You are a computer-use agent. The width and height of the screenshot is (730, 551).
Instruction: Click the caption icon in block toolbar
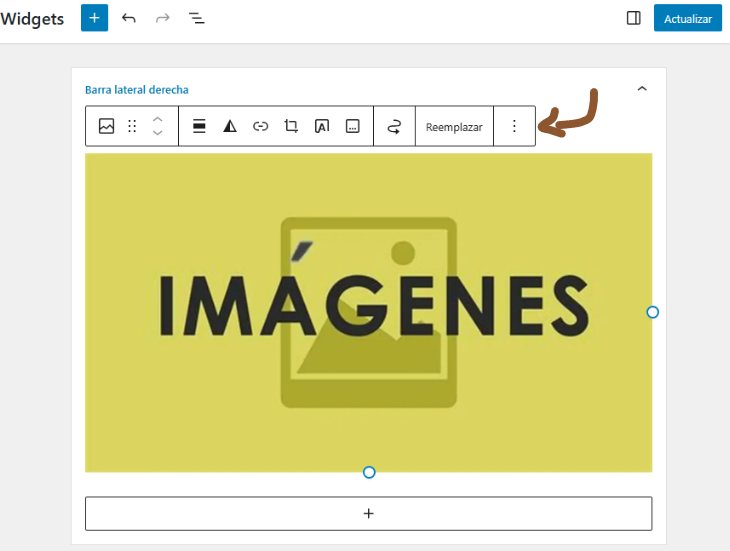click(352, 126)
